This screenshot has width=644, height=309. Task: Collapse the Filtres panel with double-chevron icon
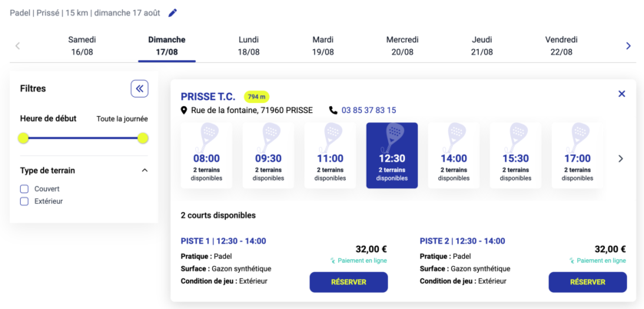pyautogui.click(x=139, y=88)
